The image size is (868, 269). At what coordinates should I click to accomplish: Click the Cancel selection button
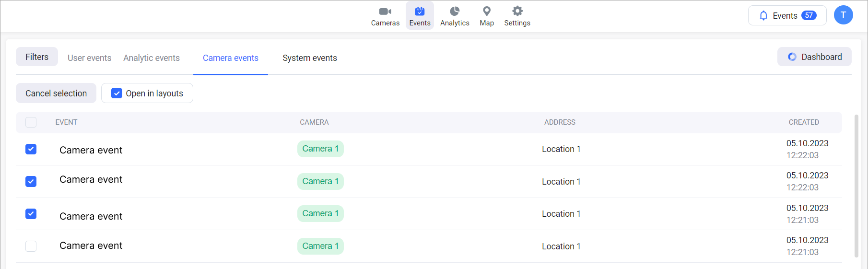pyautogui.click(x=56, y=93)
